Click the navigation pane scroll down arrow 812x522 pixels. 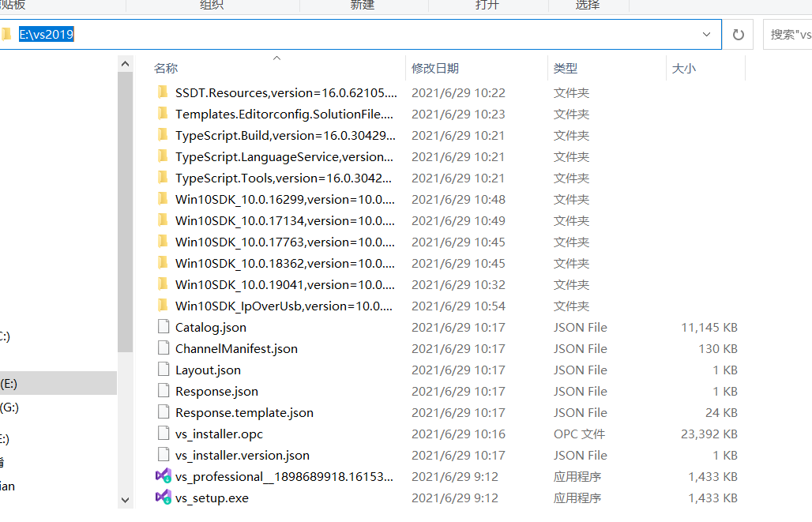[x=125, y=500]
